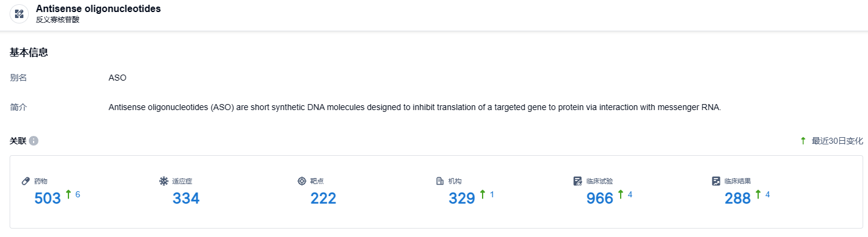868x237 pixels.
Task: Open the 334 indications count
Action: point(186,199)
